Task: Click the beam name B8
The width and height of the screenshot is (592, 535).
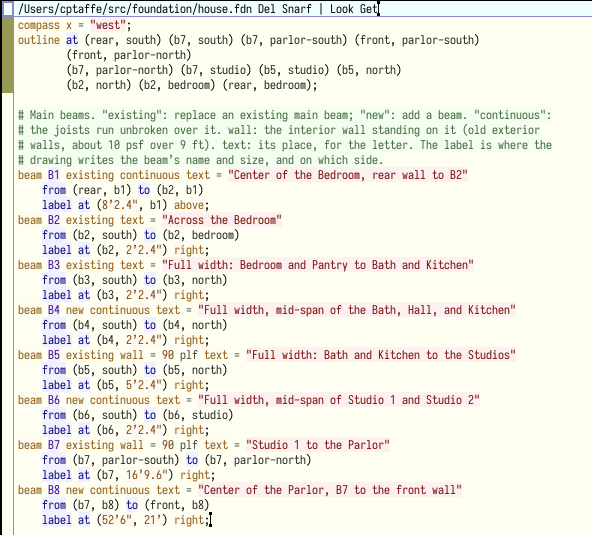Action: click(x=54, y=490)
